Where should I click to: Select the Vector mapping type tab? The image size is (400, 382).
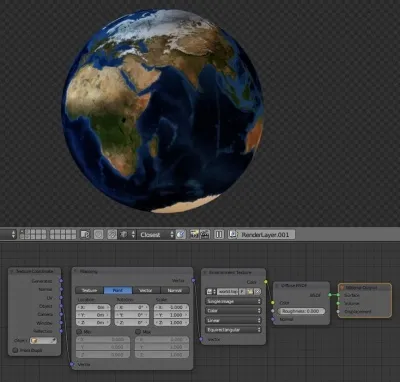pyautogui.click(x=146, y=290)
